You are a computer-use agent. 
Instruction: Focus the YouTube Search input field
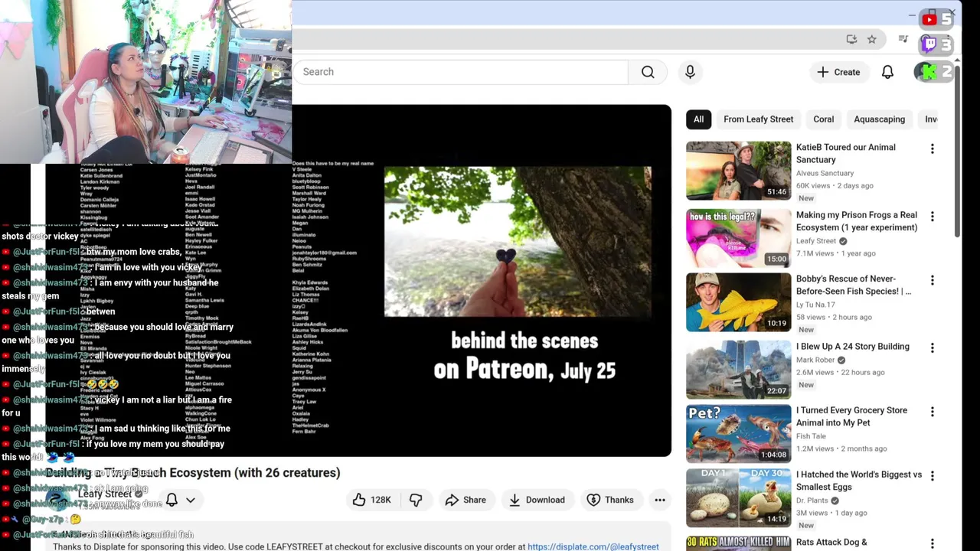460,72
